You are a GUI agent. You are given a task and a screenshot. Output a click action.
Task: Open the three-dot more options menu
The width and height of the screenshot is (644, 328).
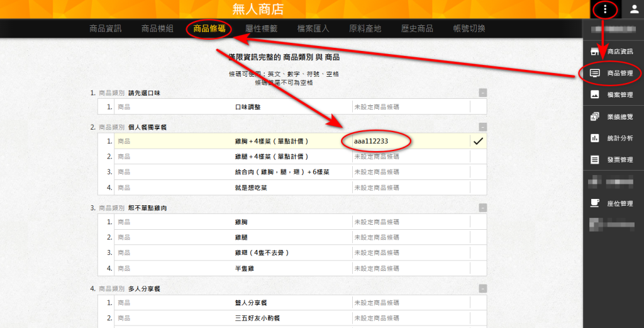[605, 9]
